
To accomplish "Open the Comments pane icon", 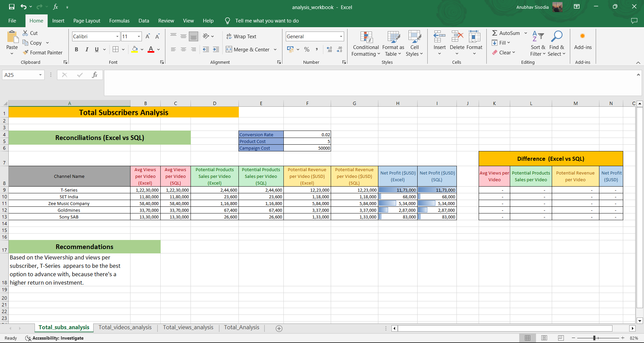I will (x=634, y=21).
